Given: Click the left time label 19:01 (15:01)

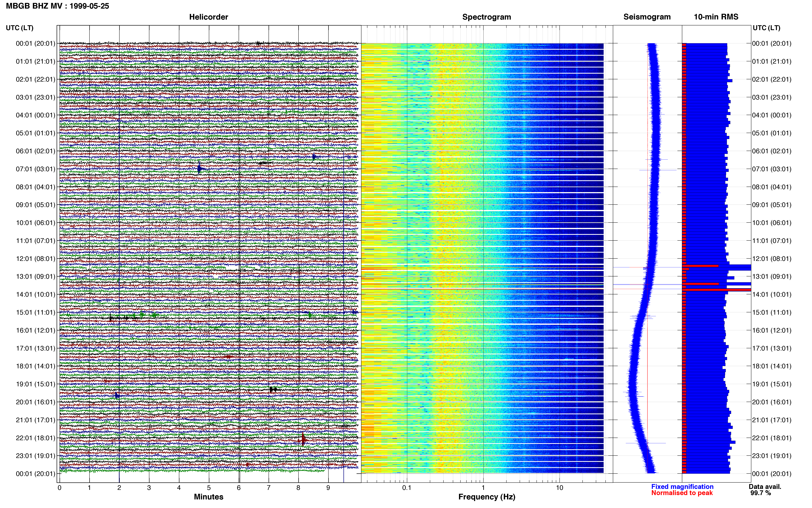Looking at the screenshot, I should pyautogui.click(x=35, y=384).
